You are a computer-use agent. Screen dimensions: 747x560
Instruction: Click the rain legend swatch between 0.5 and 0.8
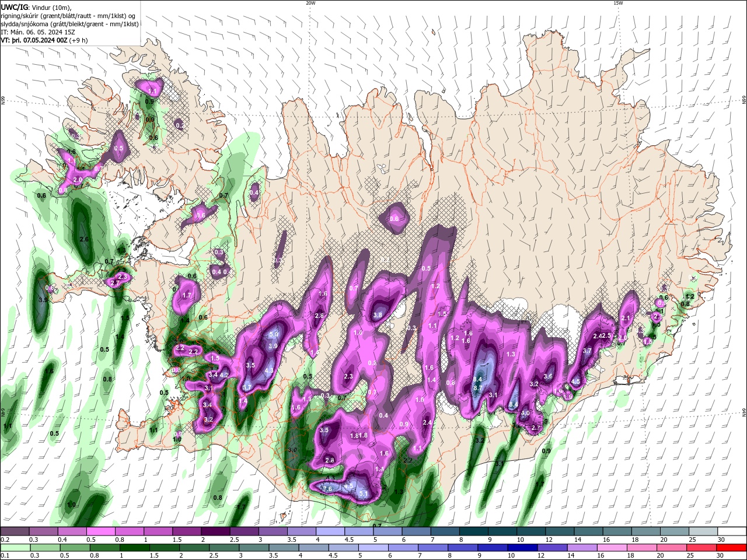pos(75,548)
